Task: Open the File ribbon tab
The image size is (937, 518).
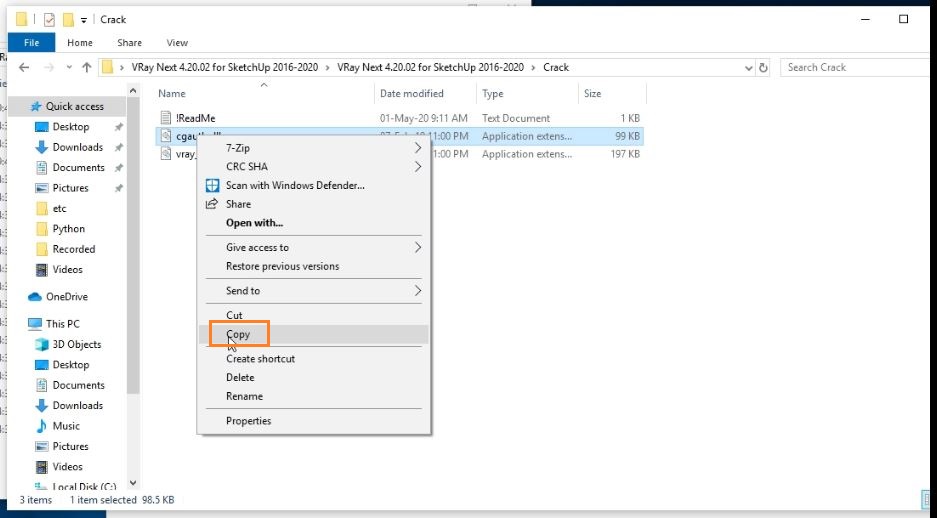Action: 32,42
